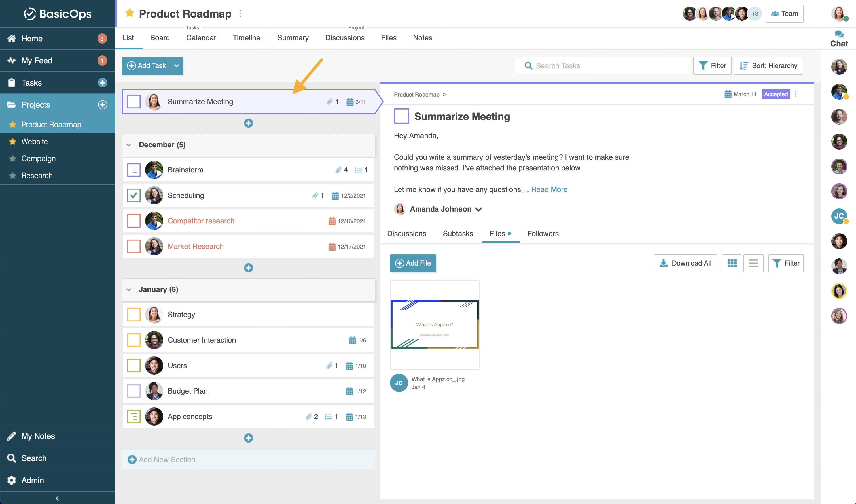Open the three-dot menu beside Product Roadmap title
The image size is (856, 504).
[x=240, y=14]
